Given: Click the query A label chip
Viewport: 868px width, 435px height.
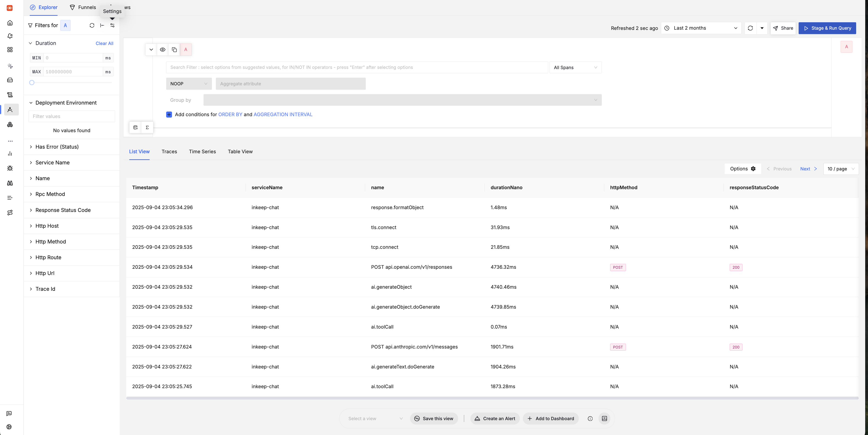Looking at the screenshot, I should click(x=186, y=49).
